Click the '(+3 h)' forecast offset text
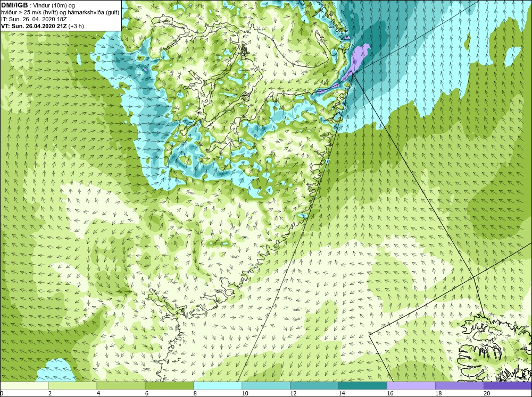 point(76,26)
